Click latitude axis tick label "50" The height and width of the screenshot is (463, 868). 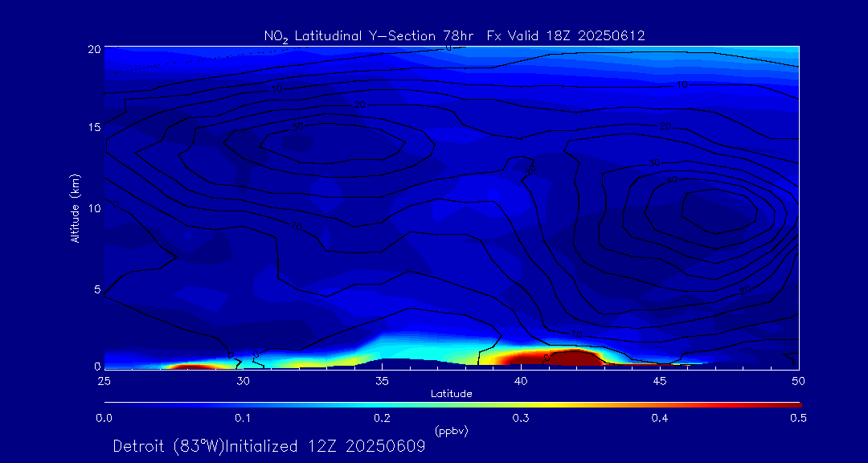[x=799, y=381]
